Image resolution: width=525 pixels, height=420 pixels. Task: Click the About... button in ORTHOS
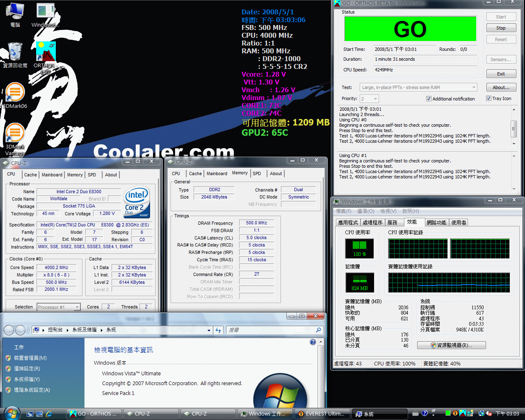501,87
